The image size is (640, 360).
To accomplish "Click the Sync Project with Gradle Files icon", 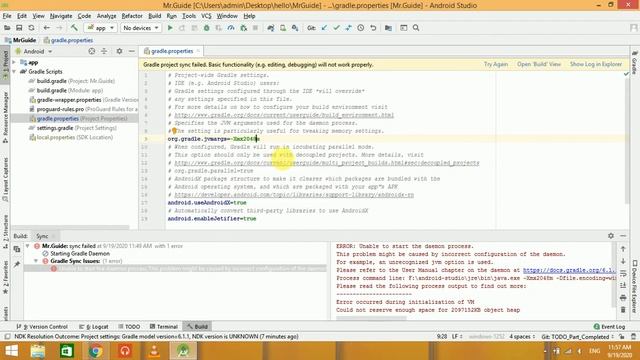I will 271,28.
